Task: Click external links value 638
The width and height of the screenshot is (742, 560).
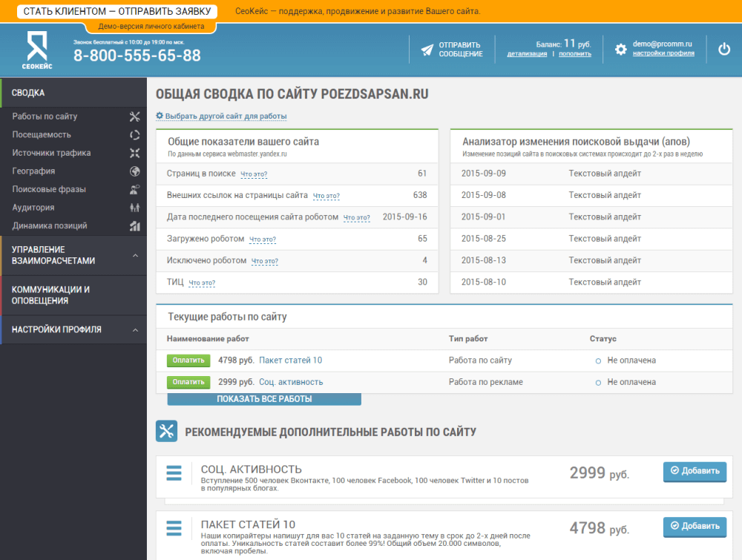Action: (x=420, y=195)
